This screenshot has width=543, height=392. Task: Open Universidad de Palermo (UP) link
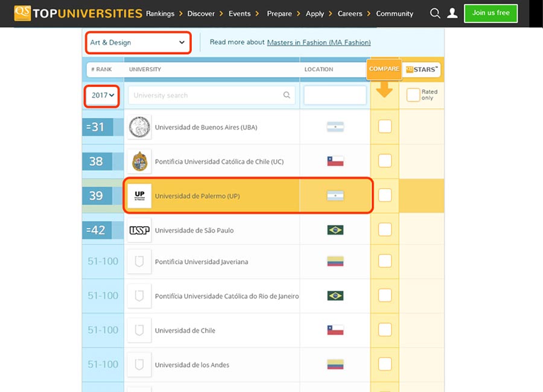tap(197, 195)
